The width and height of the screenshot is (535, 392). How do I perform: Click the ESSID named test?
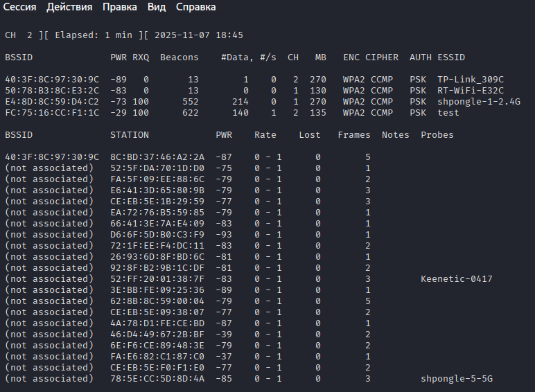point(448,112)
